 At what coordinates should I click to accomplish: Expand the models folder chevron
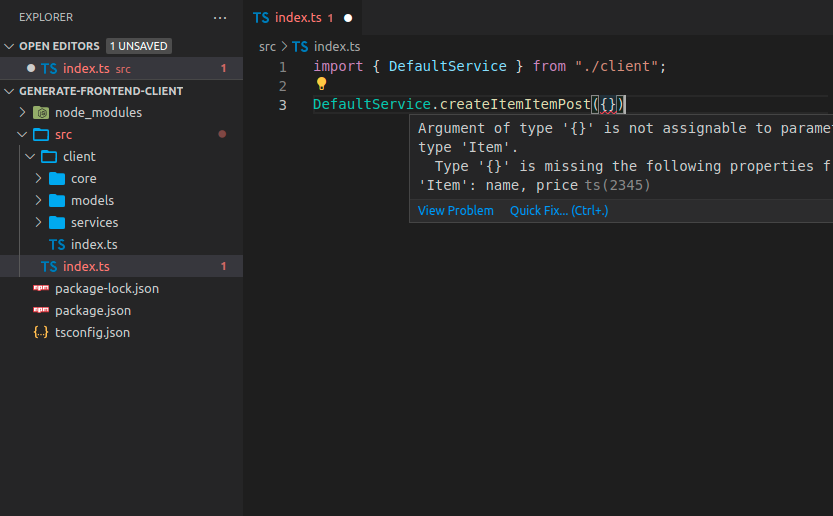pos(38,201)
